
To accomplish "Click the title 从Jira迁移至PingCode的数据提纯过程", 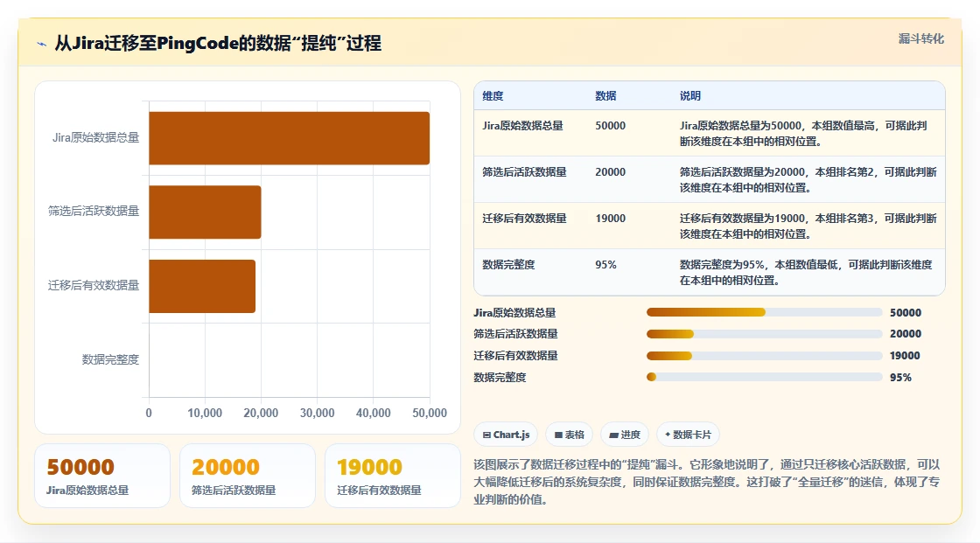I will pyautogui.click(x=218, y=44).
